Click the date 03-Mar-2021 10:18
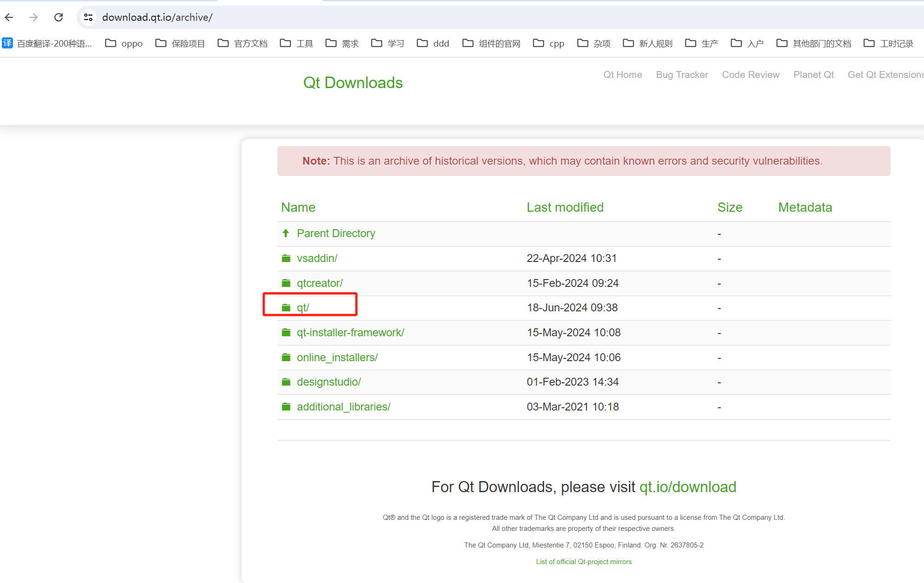Screen dimensions: 924x583 coord(573,407)
